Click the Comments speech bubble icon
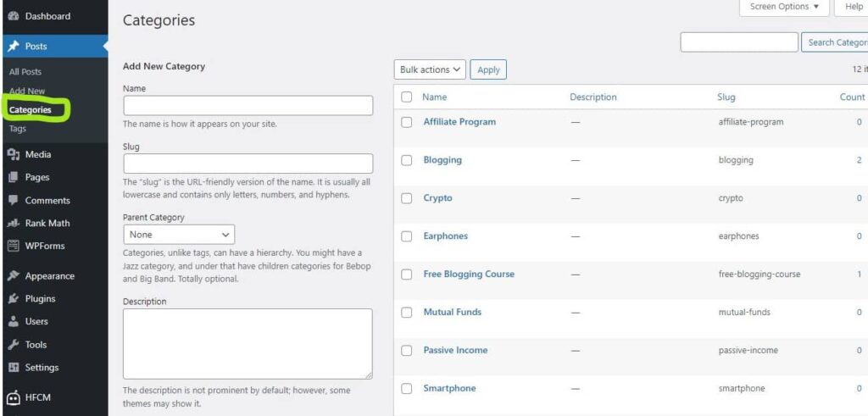Image resolution: width=868 pixels, height=416 pixels. pyautogui.click(x=14, y=200)
